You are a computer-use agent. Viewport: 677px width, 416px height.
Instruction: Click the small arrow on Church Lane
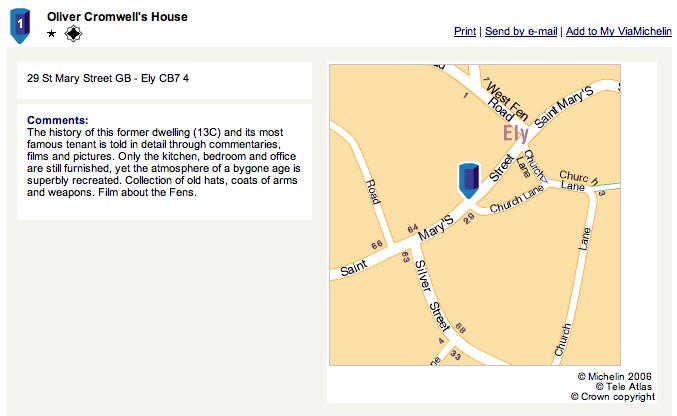click(x=544, y=179)
